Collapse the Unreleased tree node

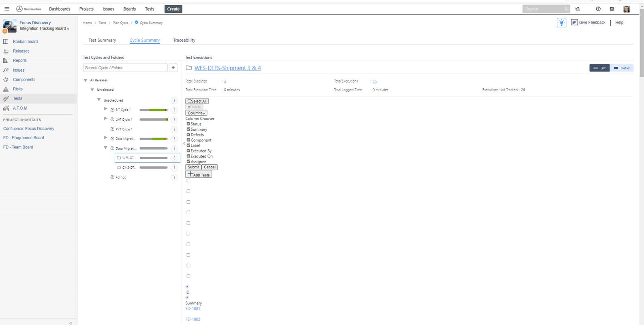pyautogui.click(x=92, y=90)
